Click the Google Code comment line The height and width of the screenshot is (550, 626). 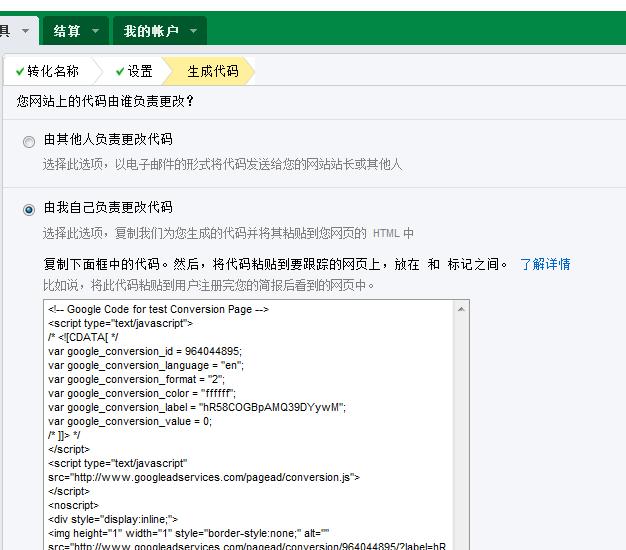click(x=158, y=309)
